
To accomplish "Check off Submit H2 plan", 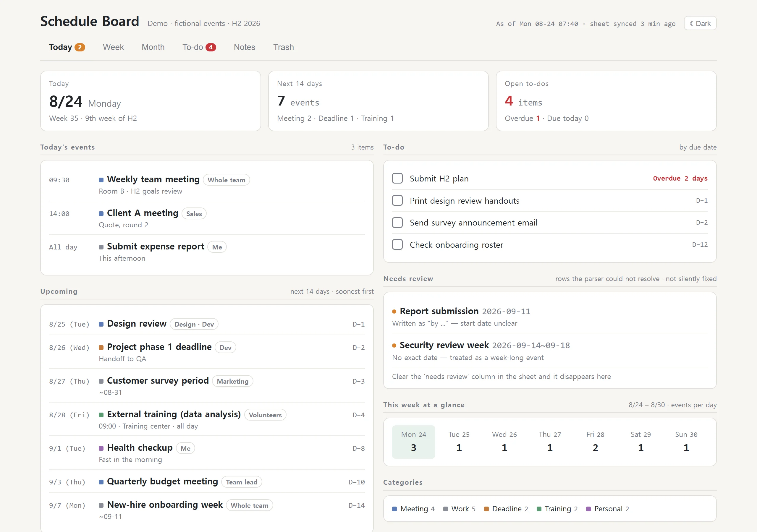I will [x=397, y=178].
